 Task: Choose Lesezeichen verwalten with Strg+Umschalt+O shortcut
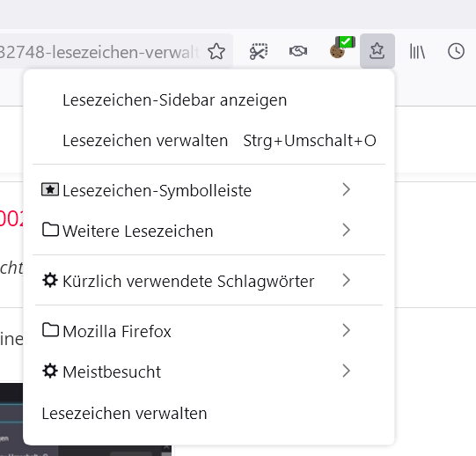coord(209,140)
